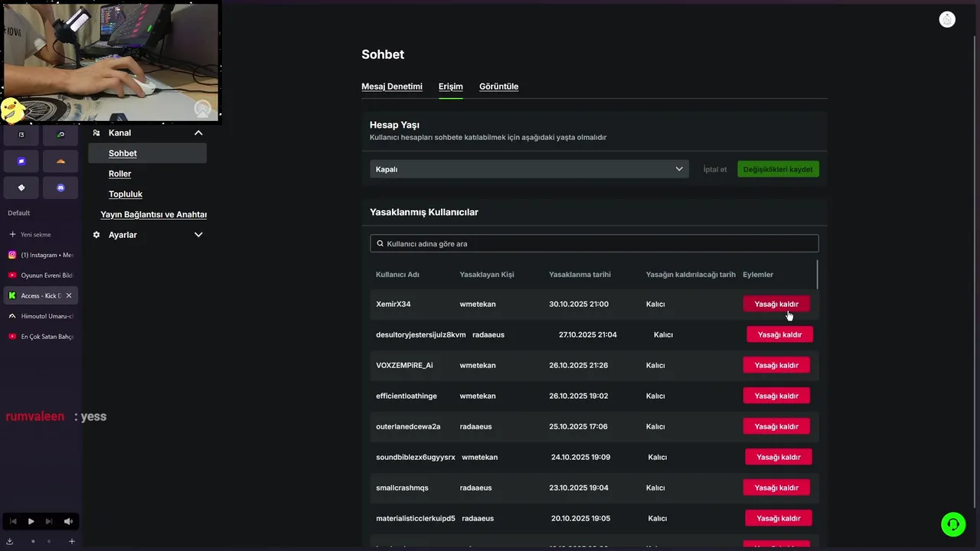Open the Instagram tab in sidebar

pos(42,255)
